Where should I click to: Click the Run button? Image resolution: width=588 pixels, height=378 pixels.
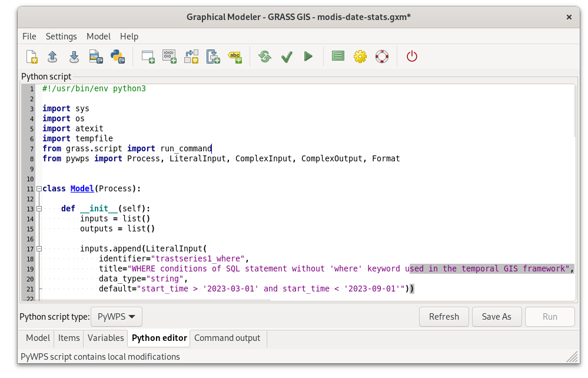pos(550,317)
